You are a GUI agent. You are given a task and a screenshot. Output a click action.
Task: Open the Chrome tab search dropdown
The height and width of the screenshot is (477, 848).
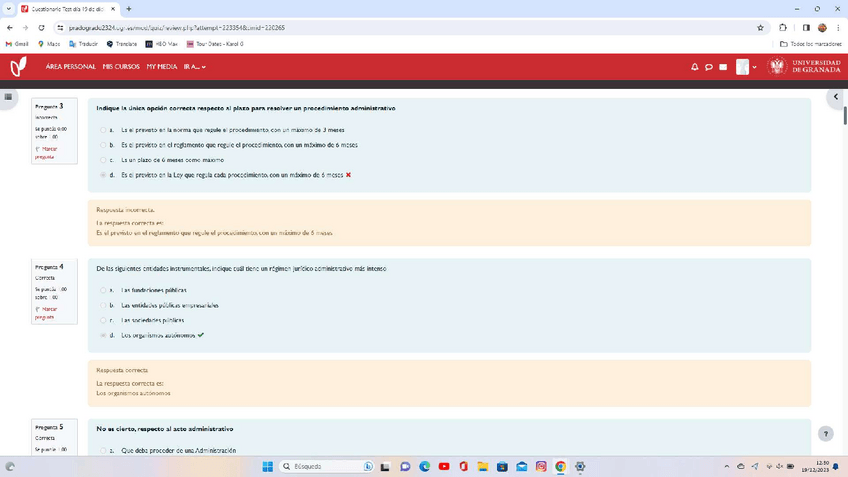click(x=9, y=9)
